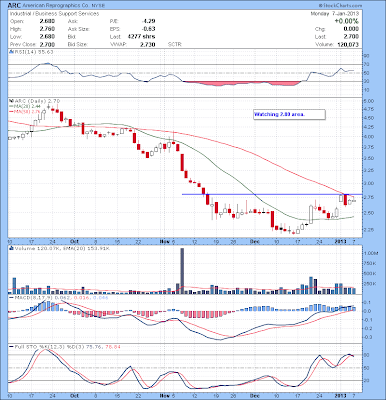
Task: Click the 2013 label on the price date axis
Action: click(x=340, y=241)
